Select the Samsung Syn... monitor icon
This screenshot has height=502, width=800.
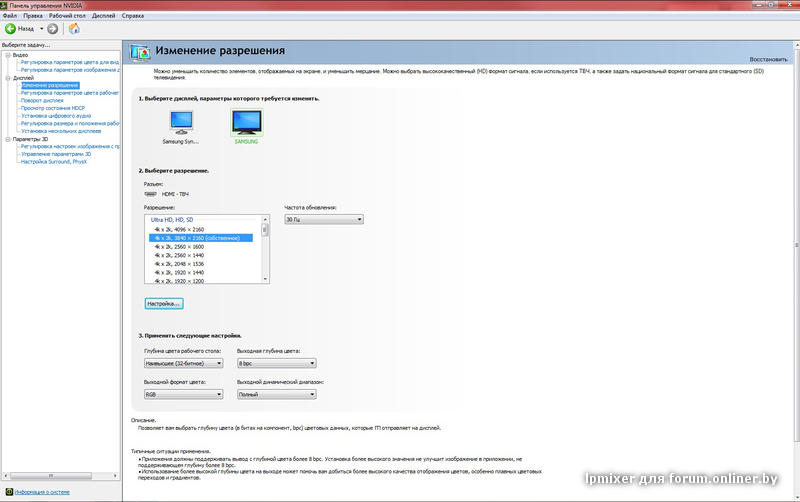point(181,122)
